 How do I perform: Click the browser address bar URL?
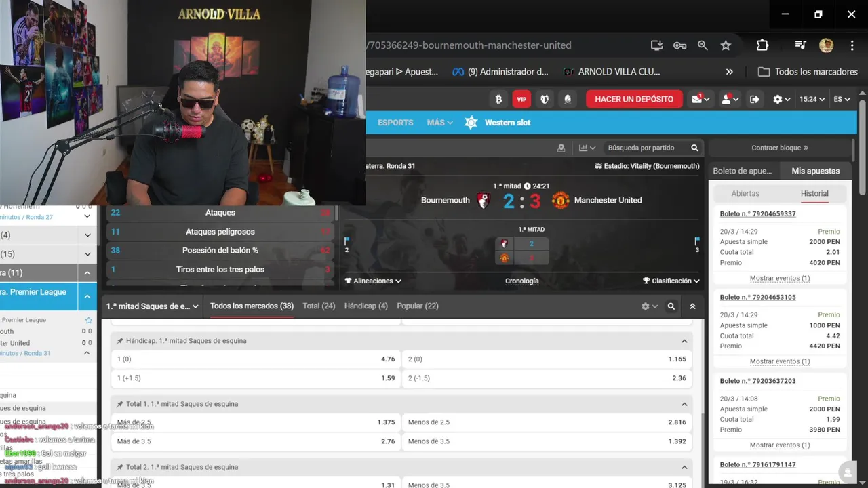469,45
